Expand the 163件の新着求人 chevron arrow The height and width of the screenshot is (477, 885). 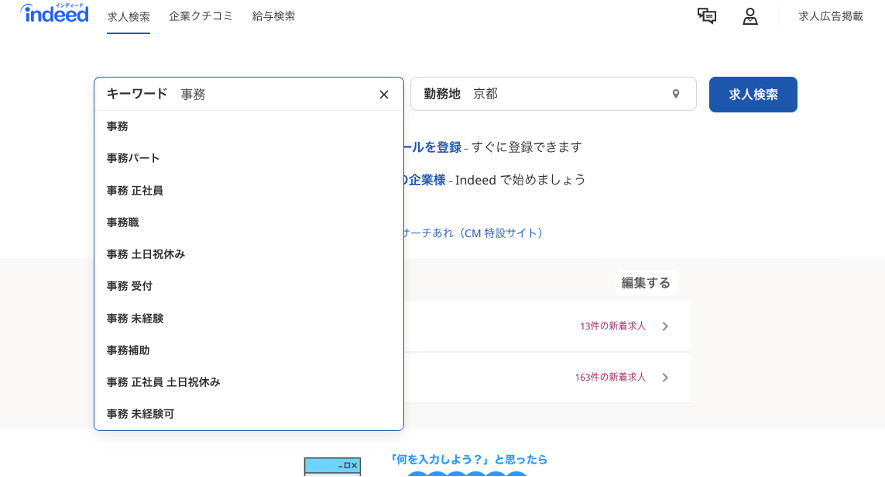[666, 377]
